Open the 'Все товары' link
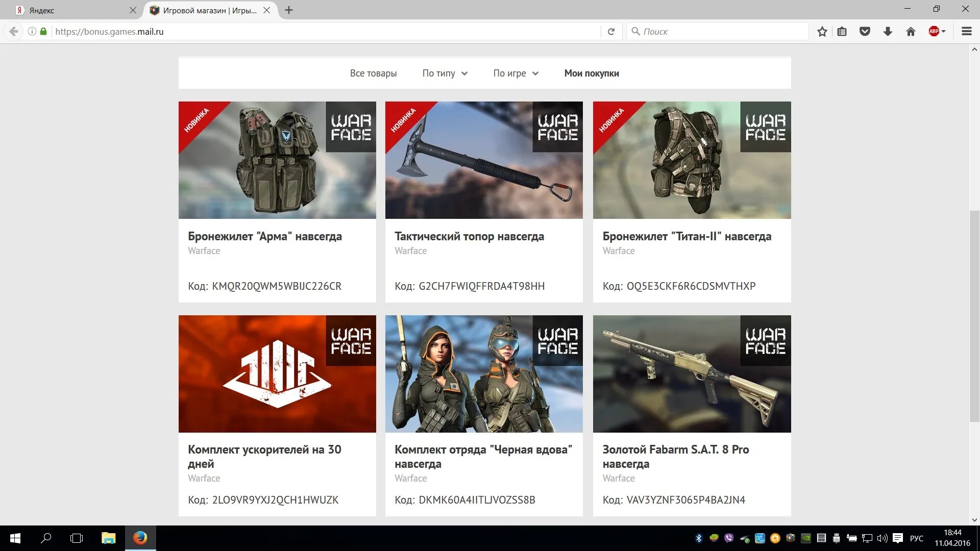 373,73
